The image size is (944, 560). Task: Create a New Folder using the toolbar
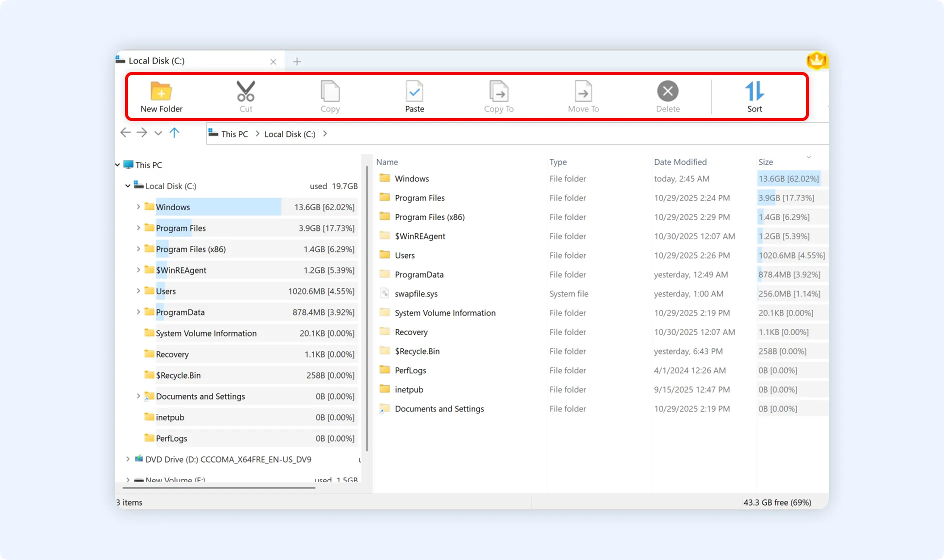(x=161, y=96)
